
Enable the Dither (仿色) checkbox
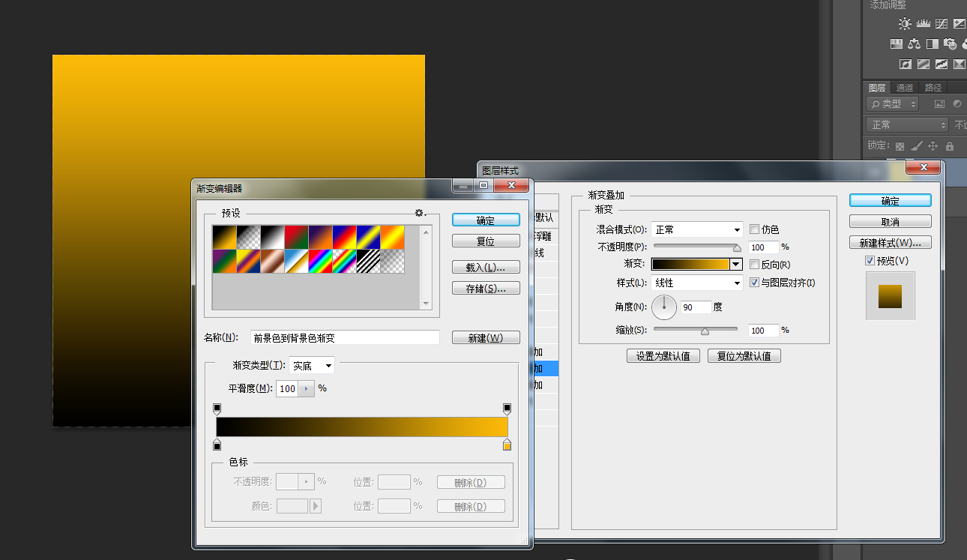tap(754, 229)
